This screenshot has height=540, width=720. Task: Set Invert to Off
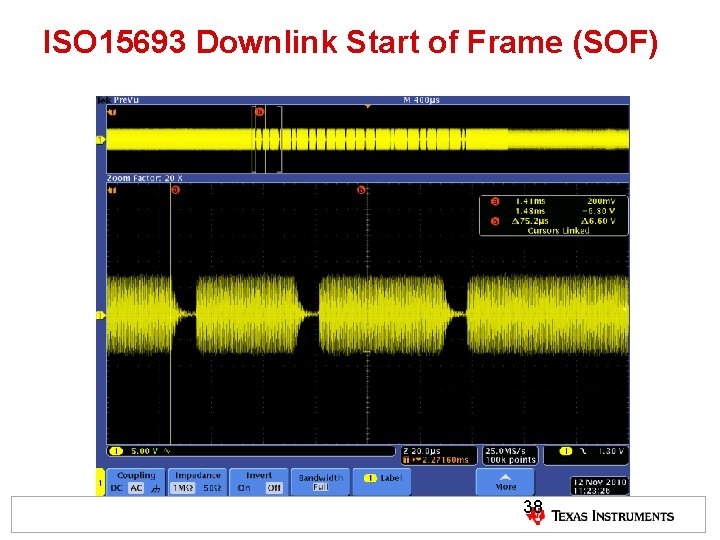pos(274,488)
